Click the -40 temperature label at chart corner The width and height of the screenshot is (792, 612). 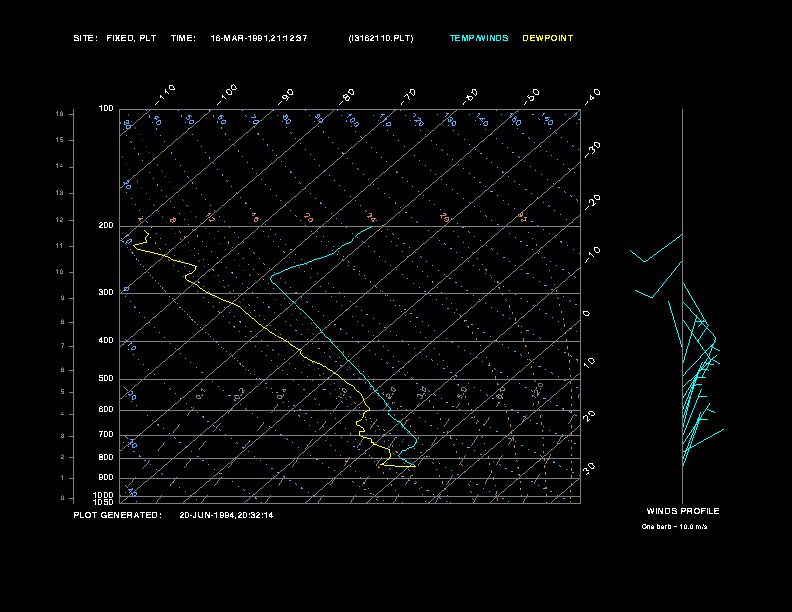click(592, 97)
